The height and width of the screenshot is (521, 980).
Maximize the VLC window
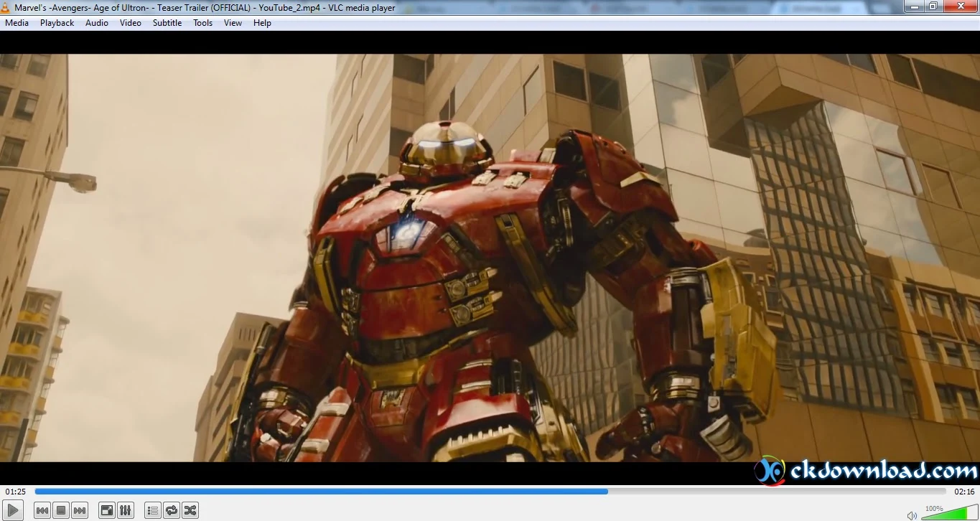(933, 6)
